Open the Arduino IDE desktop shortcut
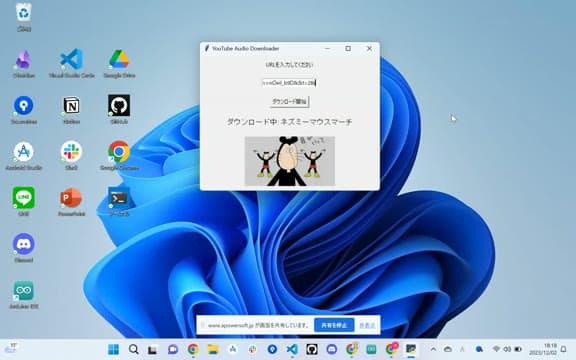This screenshot has width=576, height=360. (x=24, y=295)
